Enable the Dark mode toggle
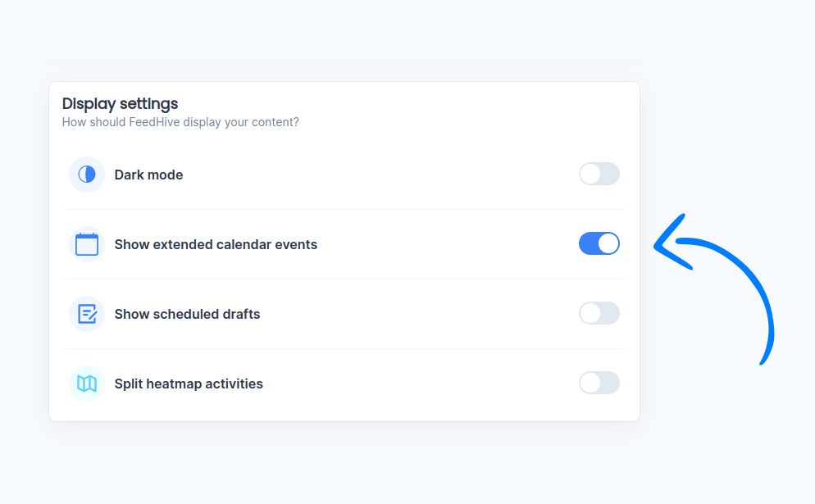This screenshot has height=504, width=815. 599,174
